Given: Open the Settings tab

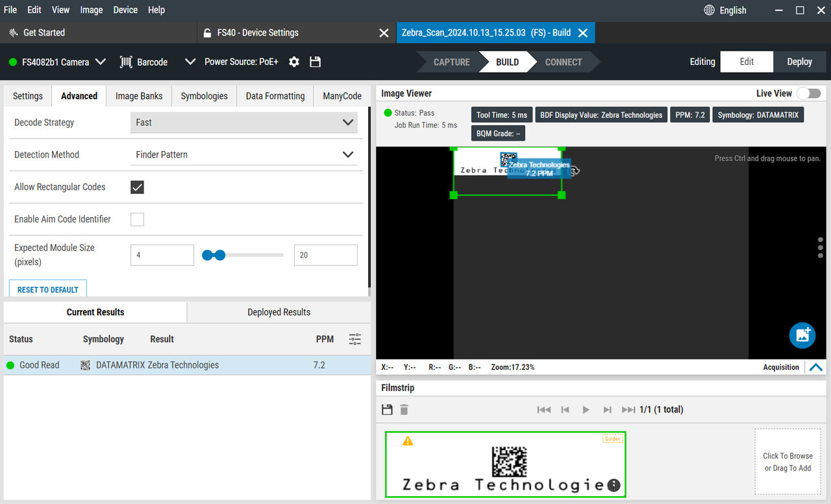Looking at the screenshot, I should [28, 96].
